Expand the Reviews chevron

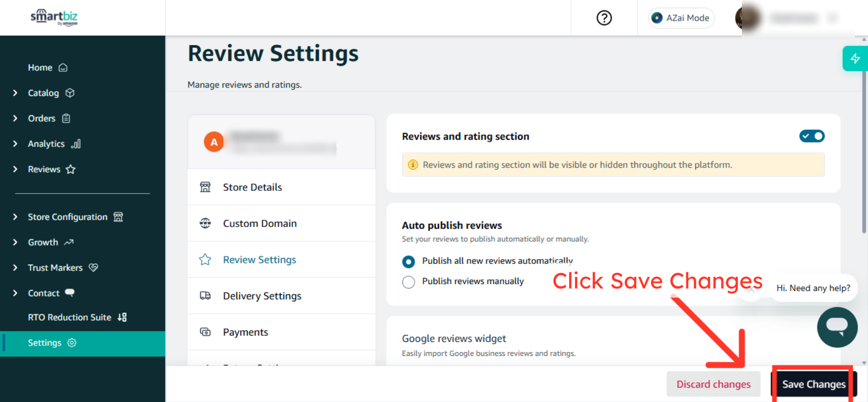pyautogui.click(x=15, y=169)
